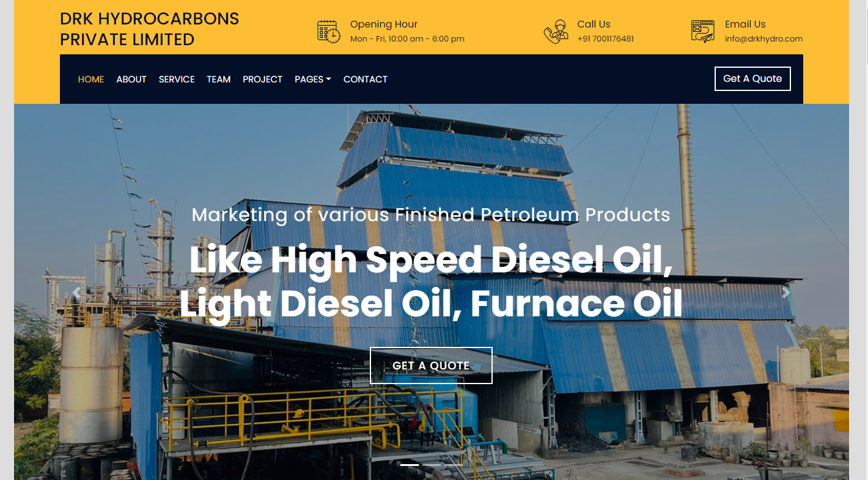Click Get A Quote navbar button
Image resolution: width=868 pixels, height=480 pixels.
tap(752, 79)
